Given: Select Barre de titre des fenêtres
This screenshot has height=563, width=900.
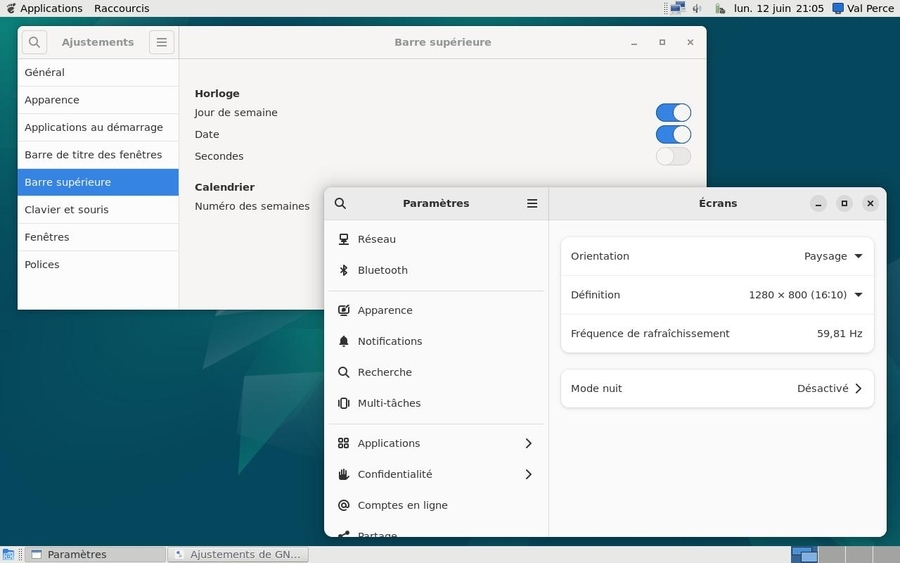Looking at the screenshot, I should point(98,155).
